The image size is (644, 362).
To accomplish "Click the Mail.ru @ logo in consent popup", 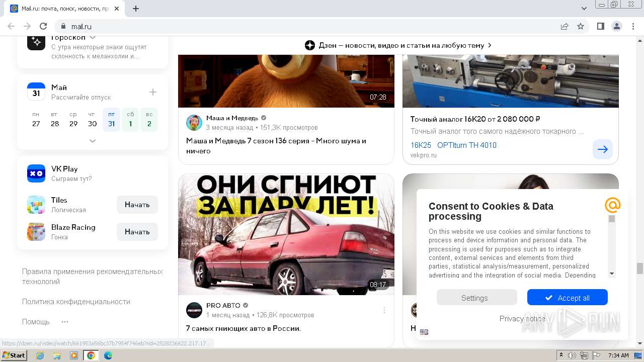I will coord(613,205).
